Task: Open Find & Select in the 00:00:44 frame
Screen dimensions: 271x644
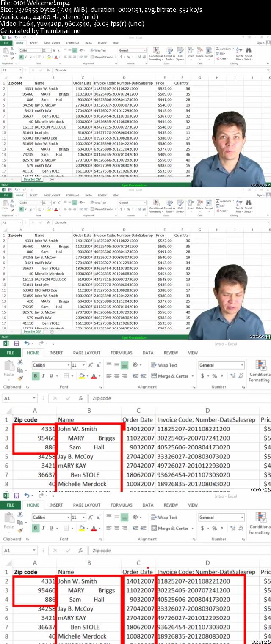Action: tap(249, 206)
